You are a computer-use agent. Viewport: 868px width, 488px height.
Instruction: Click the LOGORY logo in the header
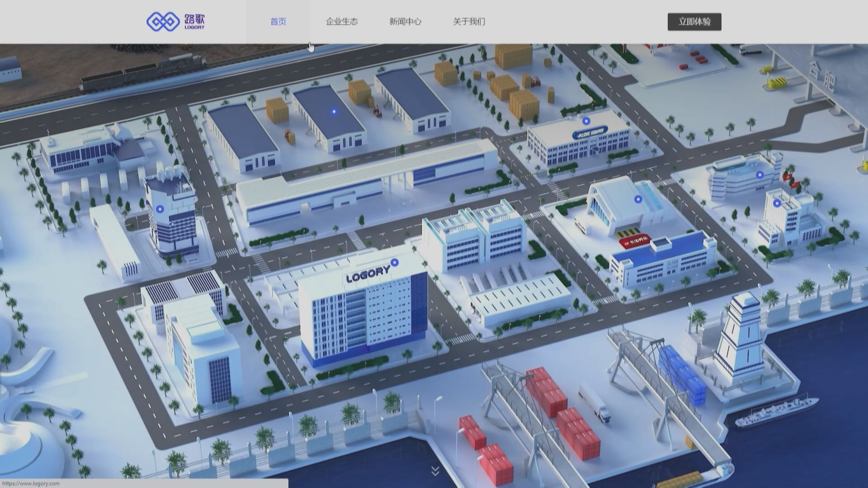click(176, 21)
